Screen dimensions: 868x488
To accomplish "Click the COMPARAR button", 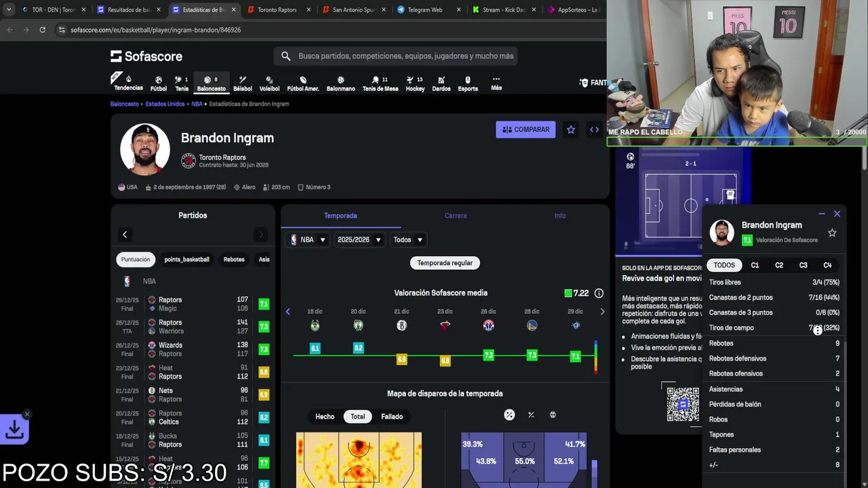I will point(526,129).
